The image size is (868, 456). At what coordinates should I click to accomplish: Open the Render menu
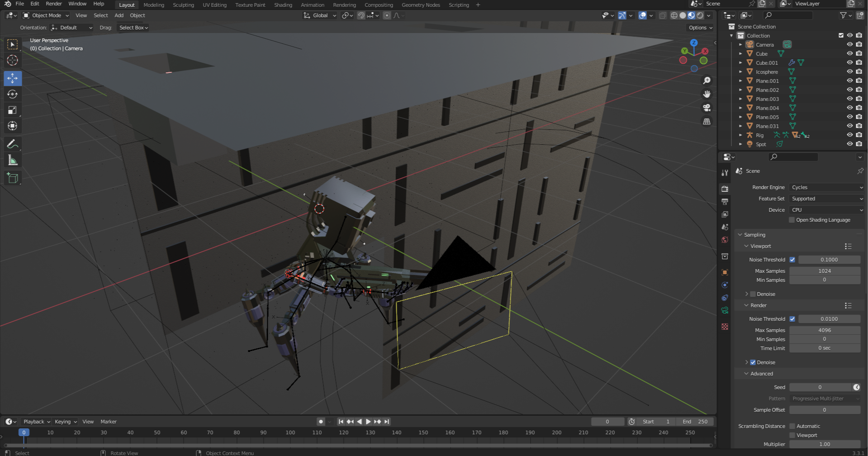[x=53, y=4]
